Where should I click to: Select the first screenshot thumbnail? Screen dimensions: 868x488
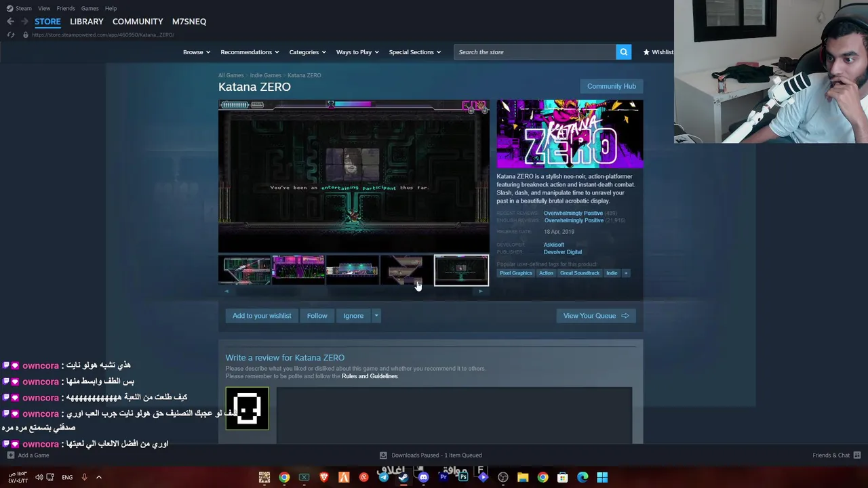click(245, 270)
